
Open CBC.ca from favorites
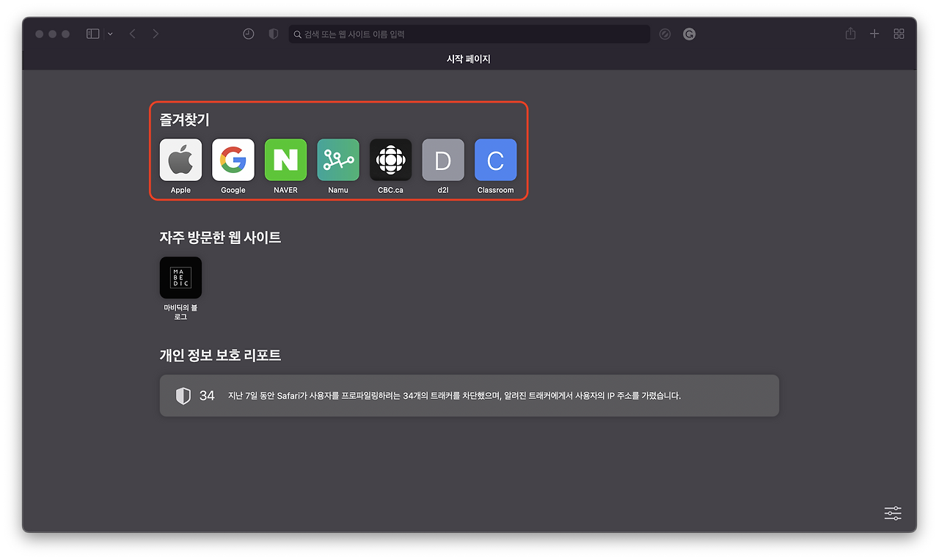pos(390,161)
